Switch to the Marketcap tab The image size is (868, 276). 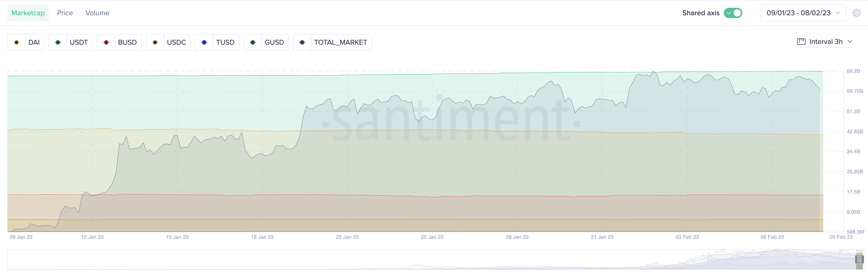(x=28, y=13)
